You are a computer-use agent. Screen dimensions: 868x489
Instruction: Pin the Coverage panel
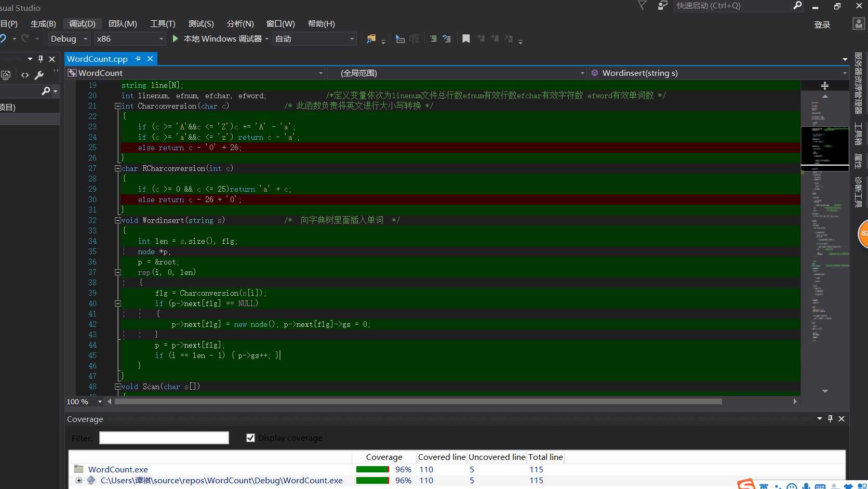click(x=830, y=419)
